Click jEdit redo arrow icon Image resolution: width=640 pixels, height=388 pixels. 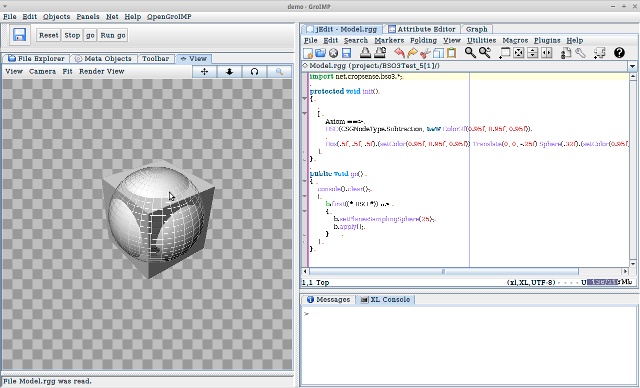[x=412, y=53]
